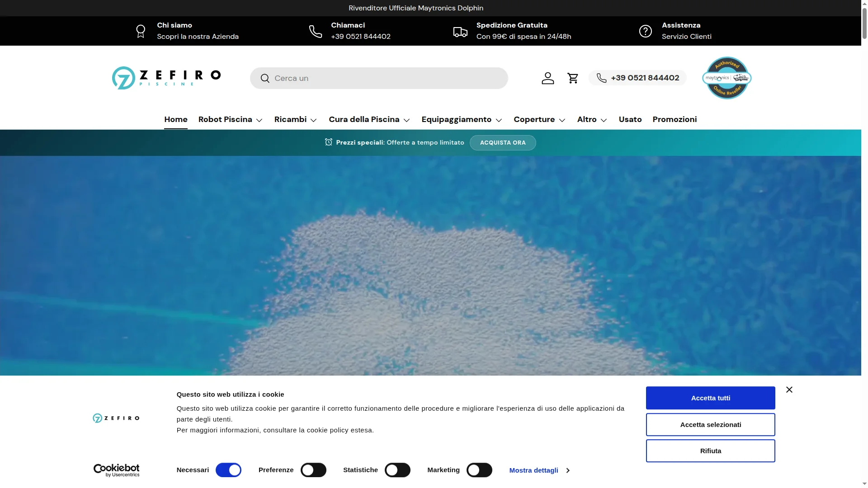
Task: Click the Accetta tutti button
Action: pyautogui.click(x=710, y=398)
